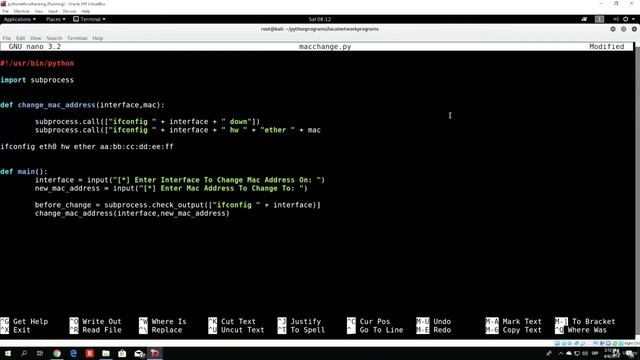
Task: Click the 'def main():' line
Action: [x=24, y=171]
